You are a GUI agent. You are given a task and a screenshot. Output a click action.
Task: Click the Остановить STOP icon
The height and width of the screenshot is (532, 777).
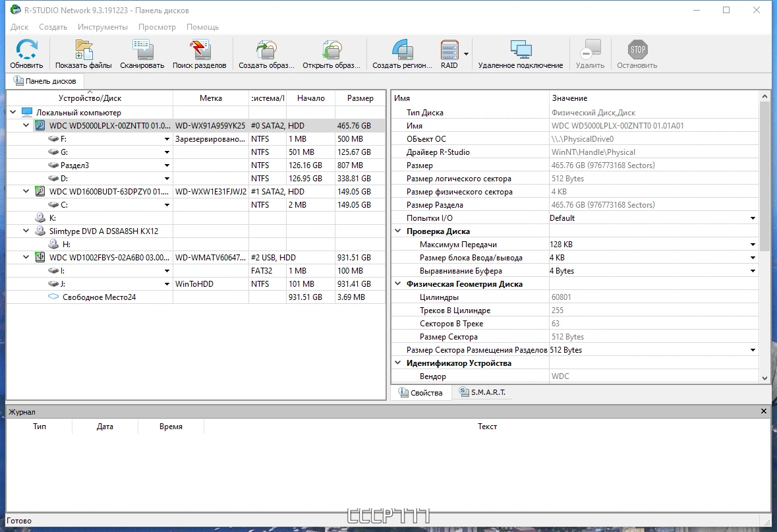pos(637,50)
